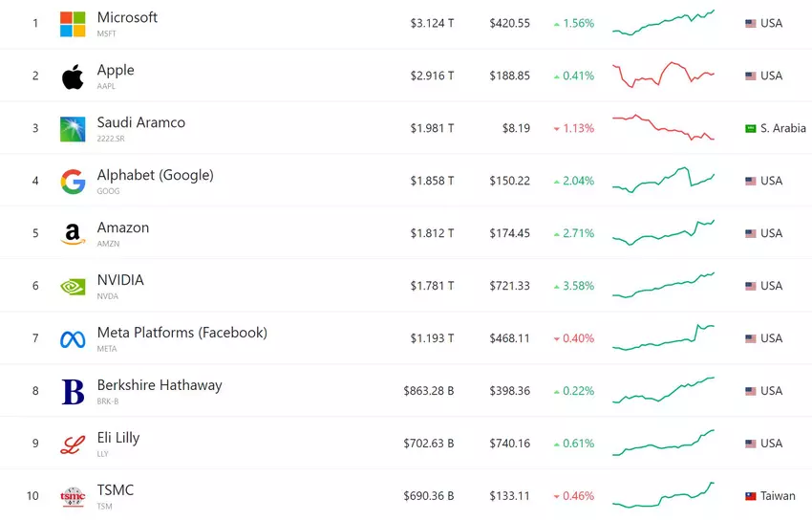Click the TSMC round logo
Image resolution: width=812 pixels, height=520 pixels.
(73, 496)
